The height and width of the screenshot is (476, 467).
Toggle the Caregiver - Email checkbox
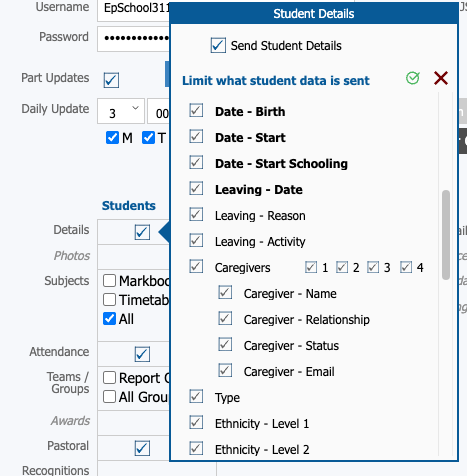pyautogui.click(x=225, y=370)
